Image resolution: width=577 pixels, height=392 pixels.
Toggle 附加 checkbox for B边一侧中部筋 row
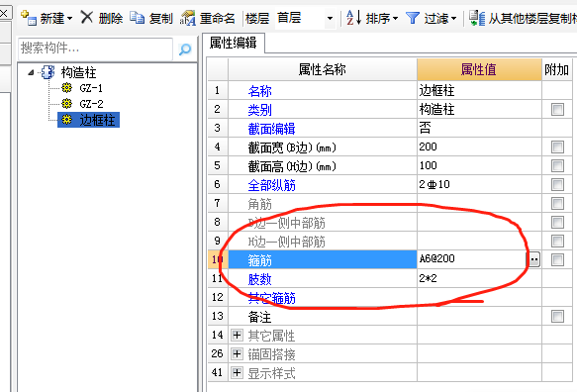[x=557, y=222]
